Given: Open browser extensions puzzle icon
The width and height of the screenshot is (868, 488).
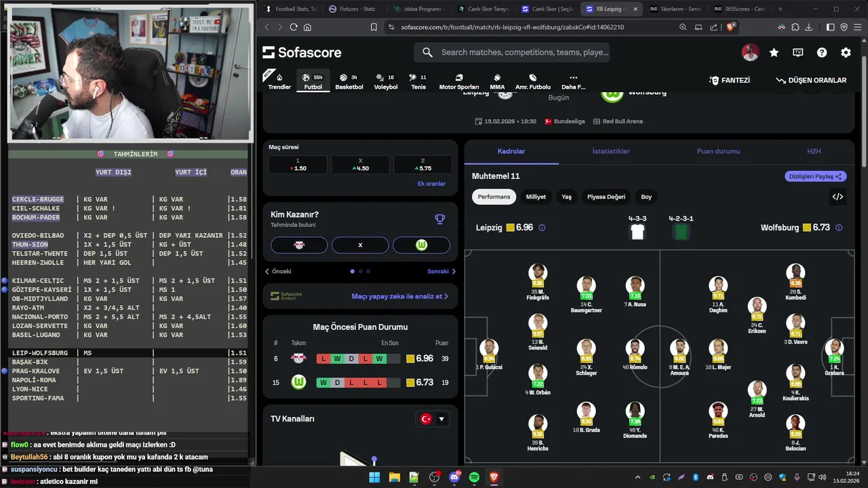Looking at the screenshot, I should pyautogui.click(x=795, y=27).
